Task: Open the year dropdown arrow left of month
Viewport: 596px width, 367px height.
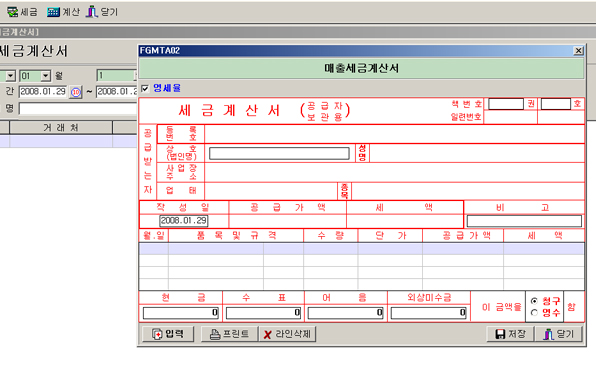Action: click(10, 76)
